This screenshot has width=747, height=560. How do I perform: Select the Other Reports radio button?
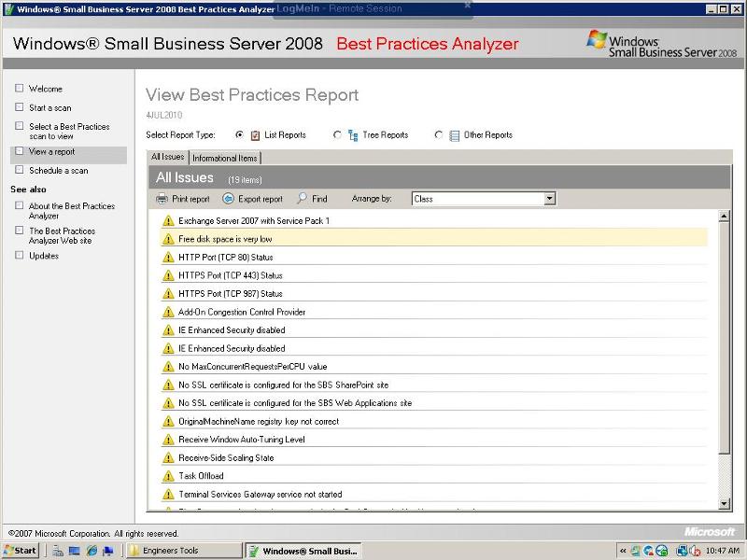(438, 134)
